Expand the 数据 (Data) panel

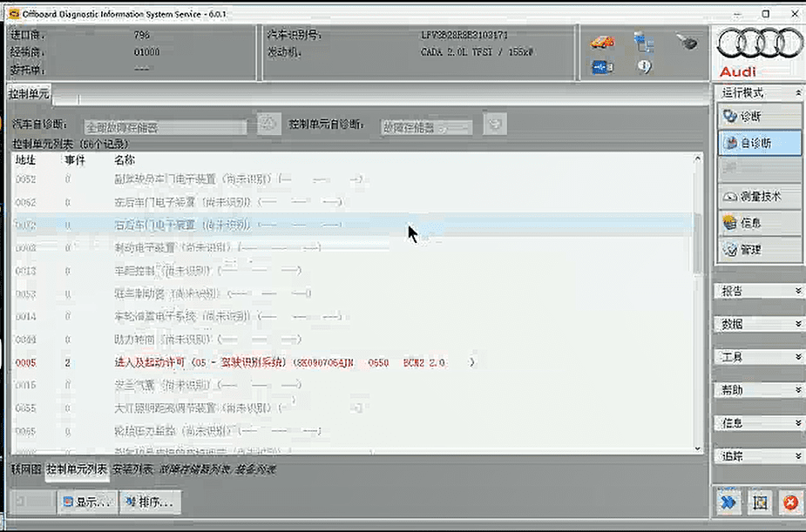pos(757,325)
